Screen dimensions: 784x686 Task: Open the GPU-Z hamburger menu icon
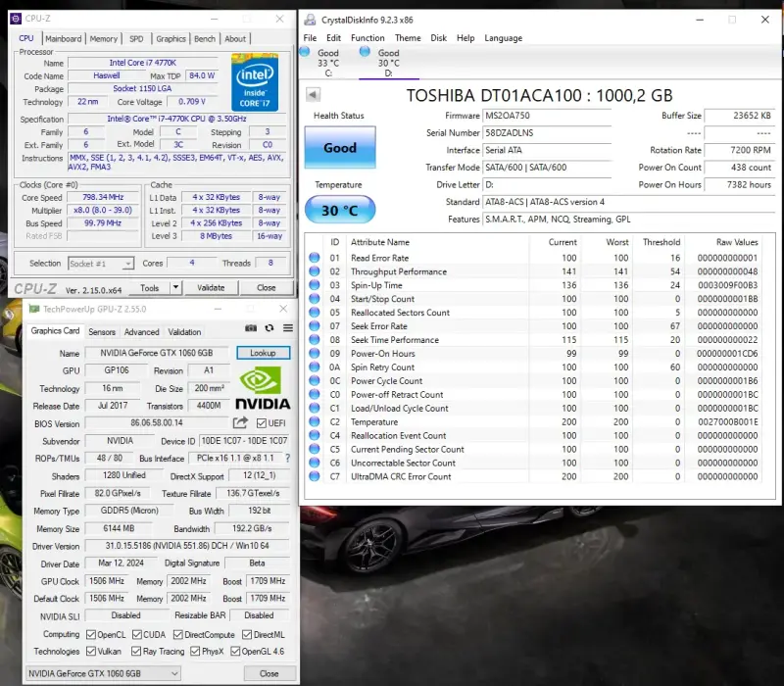(x=288, y=328)
